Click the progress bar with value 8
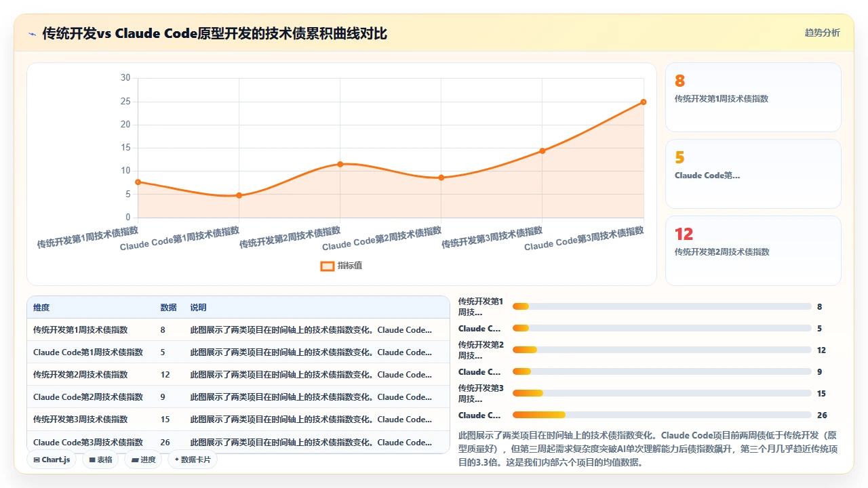Viewport: 868px width, 488px height. pyautogui.click(x=662, y=307)
